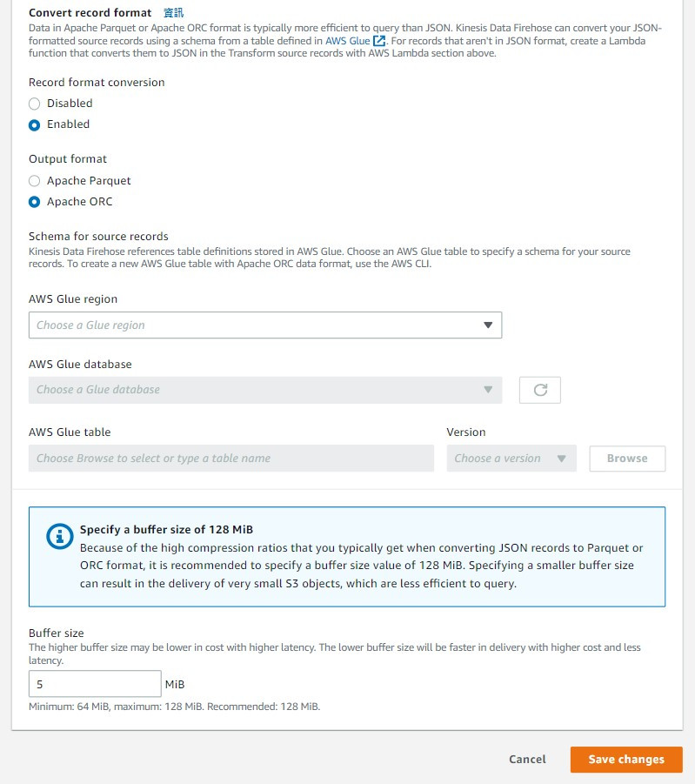The width and height of the screenshot is (695, 784).
Task: Click the Browse button for Glue table
Action: coord(627,459)
